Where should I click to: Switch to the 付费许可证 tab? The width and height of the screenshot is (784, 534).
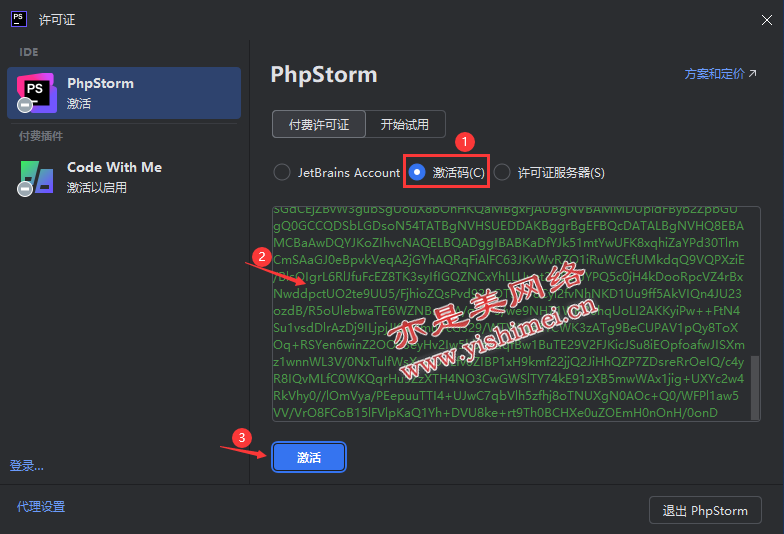click(319, 124)
